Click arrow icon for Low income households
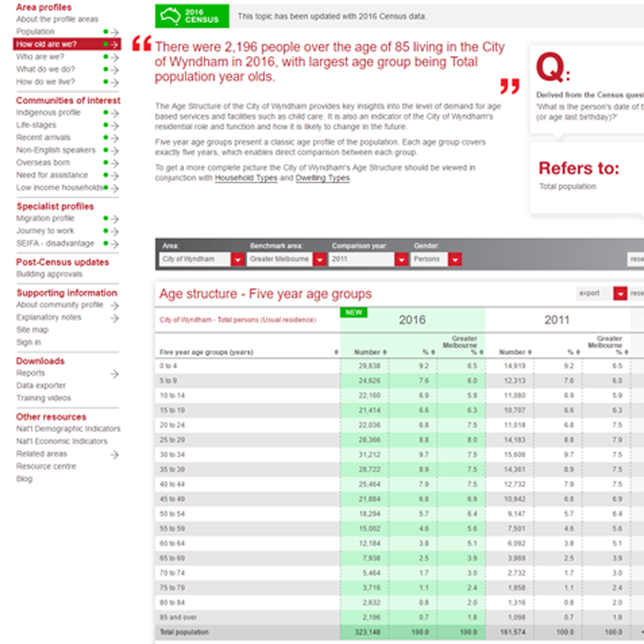Screen dimensions: 644x644 [115, 188]
